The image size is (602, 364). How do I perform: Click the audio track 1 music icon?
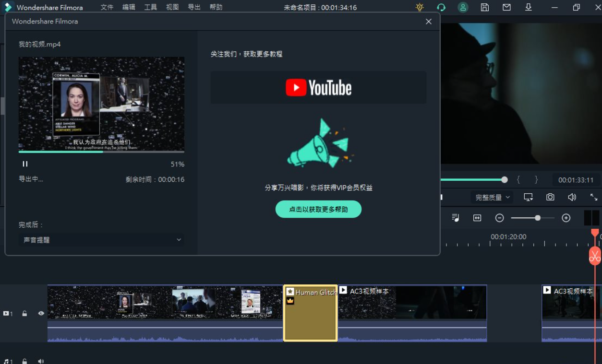[x=8, y=361]
